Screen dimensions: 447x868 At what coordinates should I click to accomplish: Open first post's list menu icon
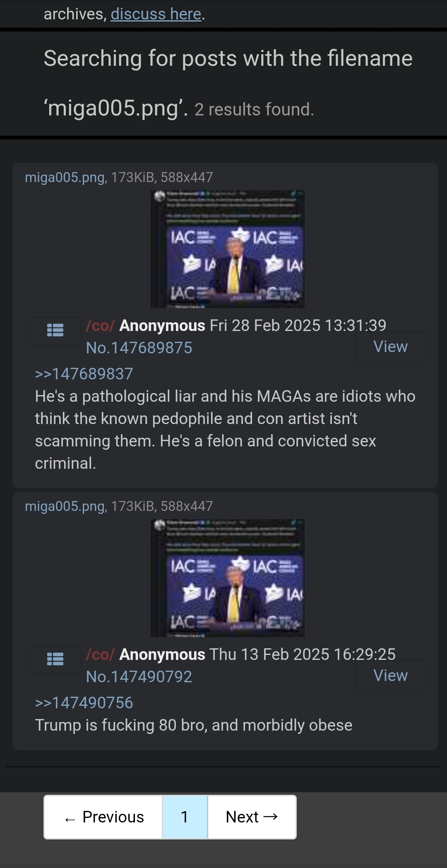(55, 331)
